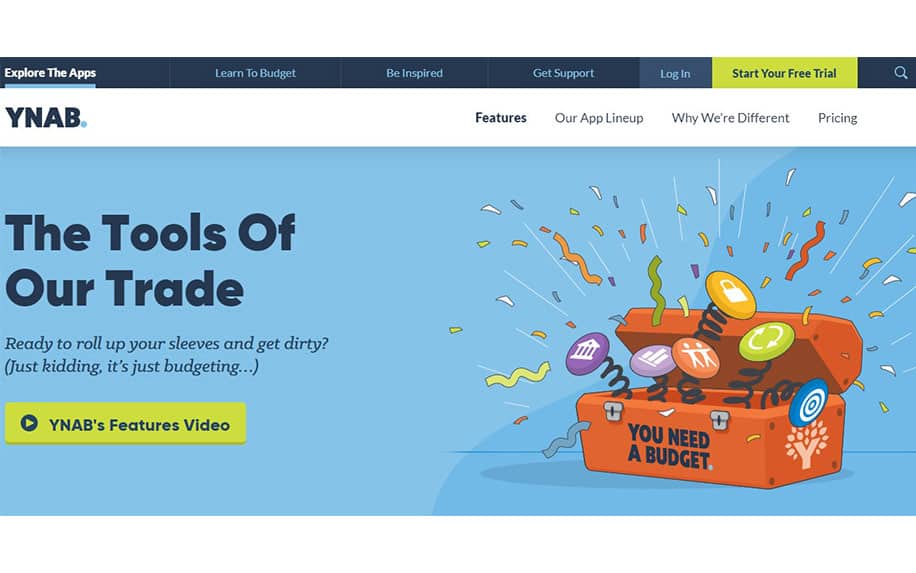Image resolution: width=916 pixels, height=573 pixels.
Task: Click the tree logo on the toolbox
Action: pos(806,444)
